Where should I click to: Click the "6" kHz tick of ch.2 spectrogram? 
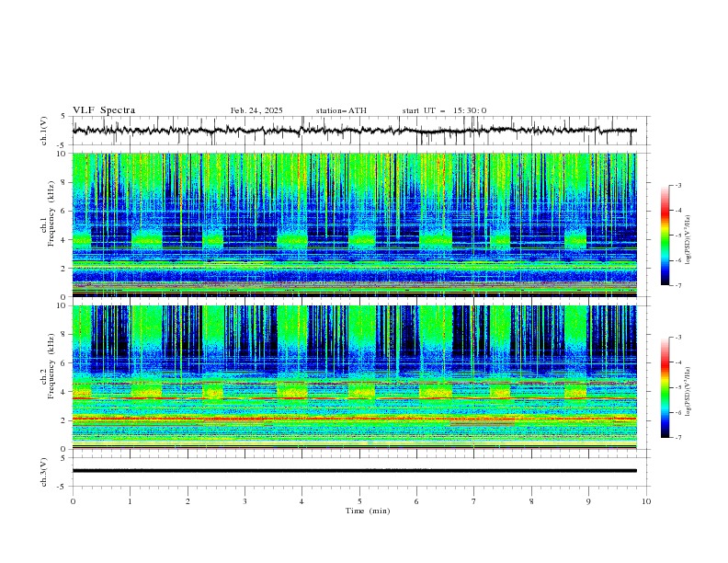(64, 363)
